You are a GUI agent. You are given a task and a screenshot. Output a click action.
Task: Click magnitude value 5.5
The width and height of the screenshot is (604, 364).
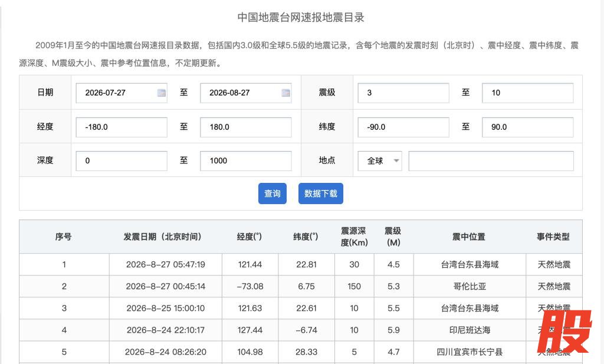(x=393, y=309)
